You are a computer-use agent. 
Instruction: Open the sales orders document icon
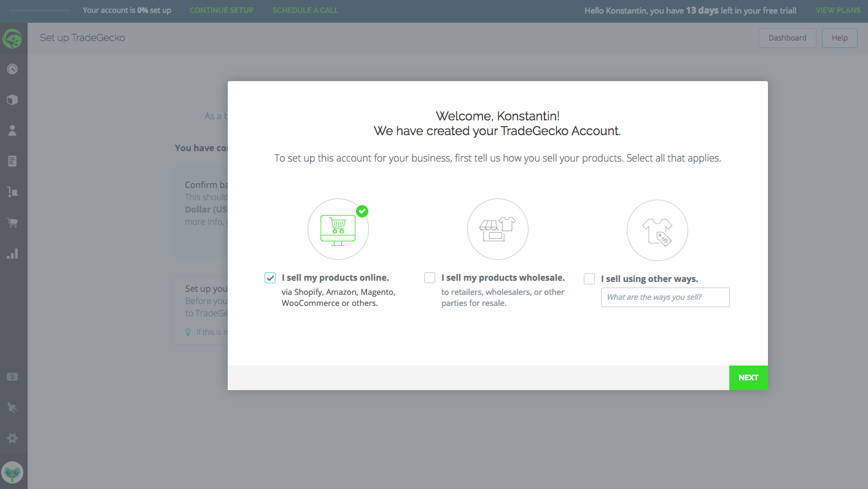click(x=12, y=161)
